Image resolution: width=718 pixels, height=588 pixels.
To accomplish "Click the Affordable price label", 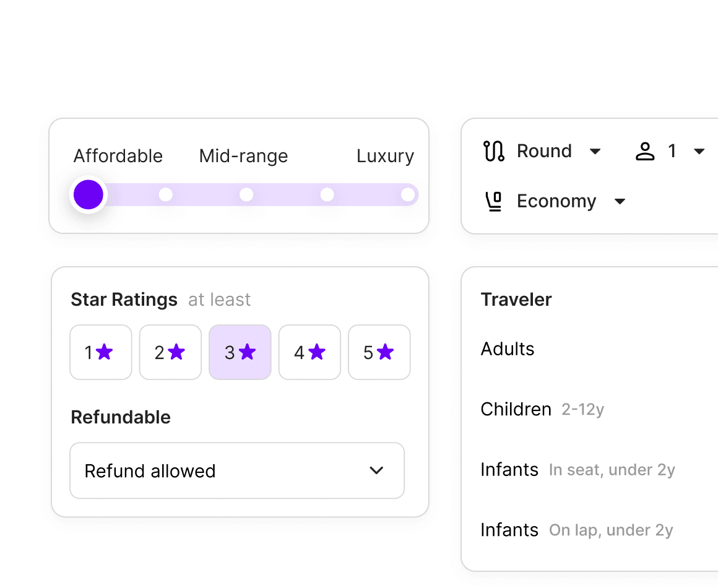I will click(x=118, y=156).
